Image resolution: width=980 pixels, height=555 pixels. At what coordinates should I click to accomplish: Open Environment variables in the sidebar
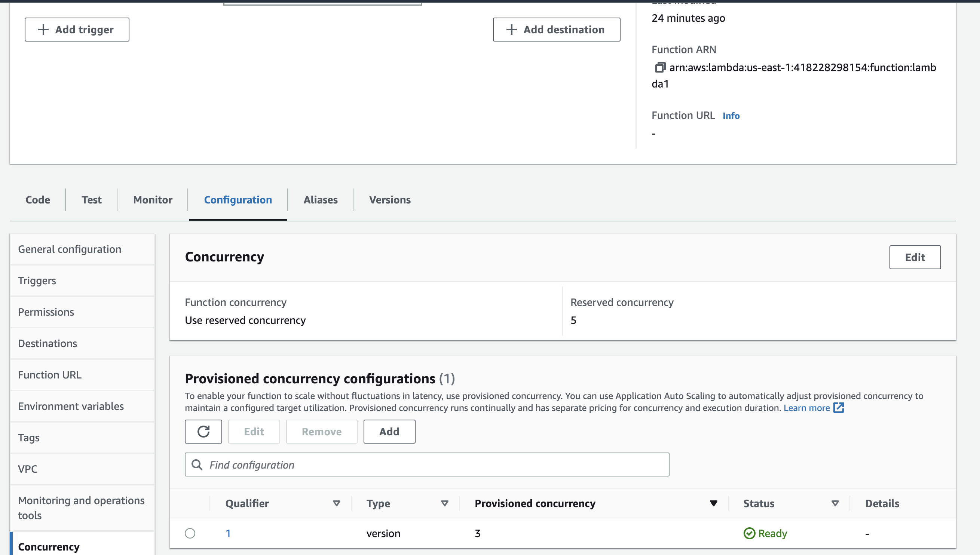point(71,406)
